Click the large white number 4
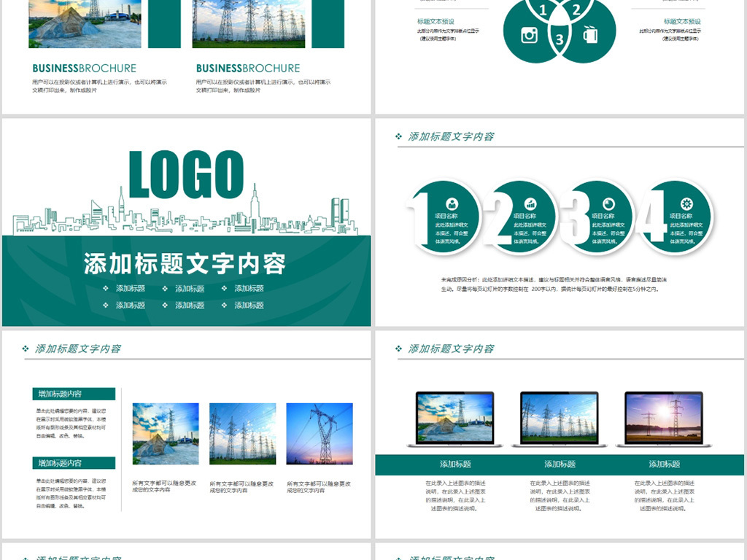 649,217
